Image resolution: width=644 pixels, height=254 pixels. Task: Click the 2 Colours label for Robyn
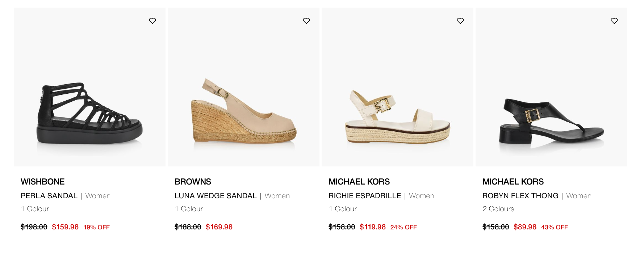coord(498,209)
